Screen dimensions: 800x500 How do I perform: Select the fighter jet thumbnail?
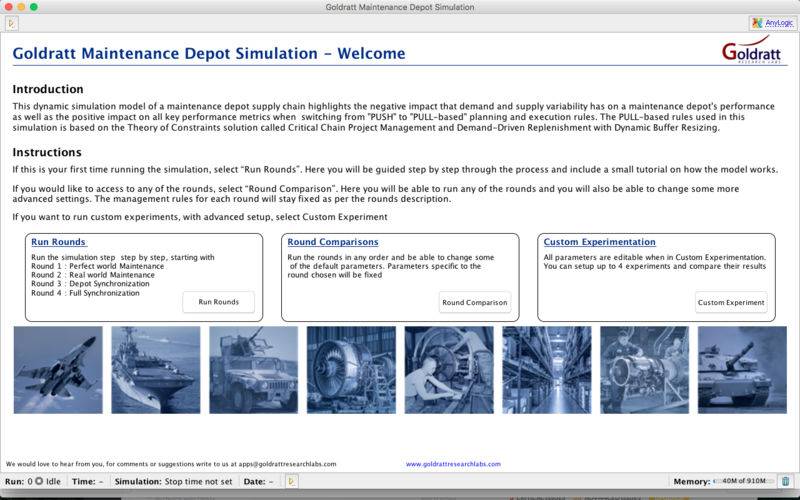pos(58,370)
